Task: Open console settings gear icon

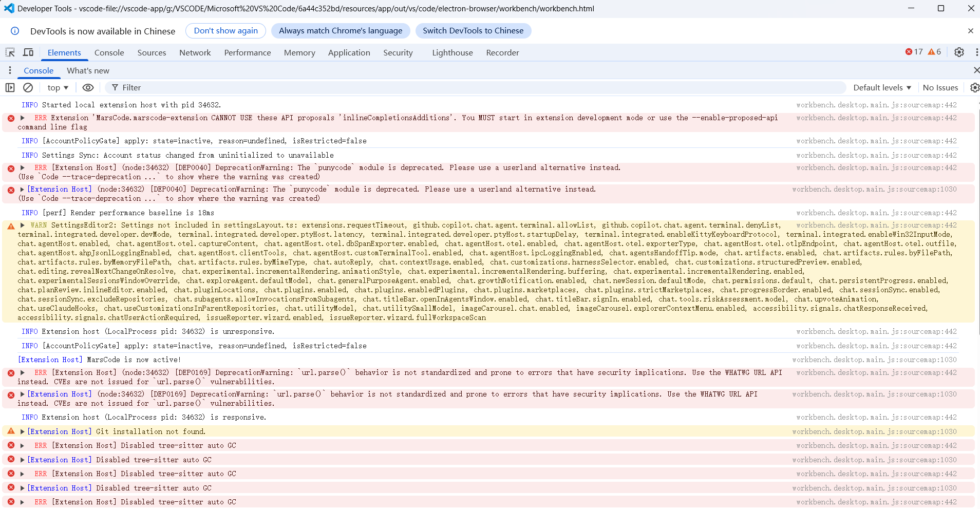Action: click(x=974, y=88)
